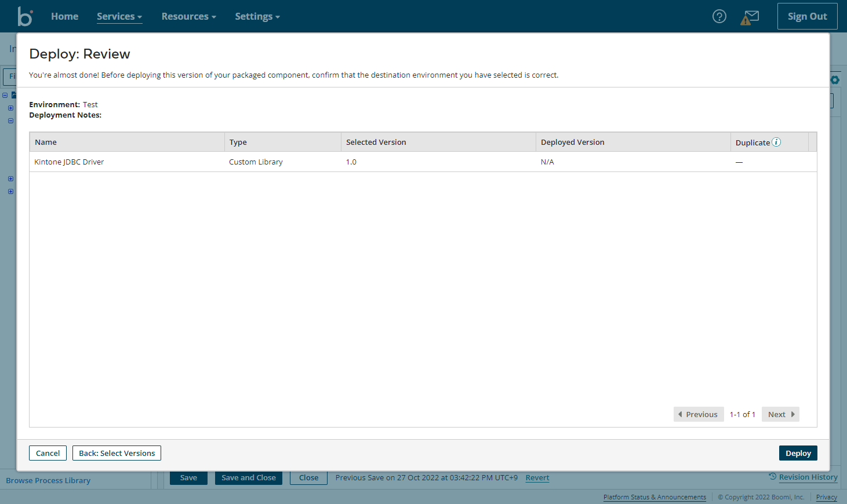The image size is (847, 504).
Task: Click the selected version 1.0 cell
Action: (351, 162)
